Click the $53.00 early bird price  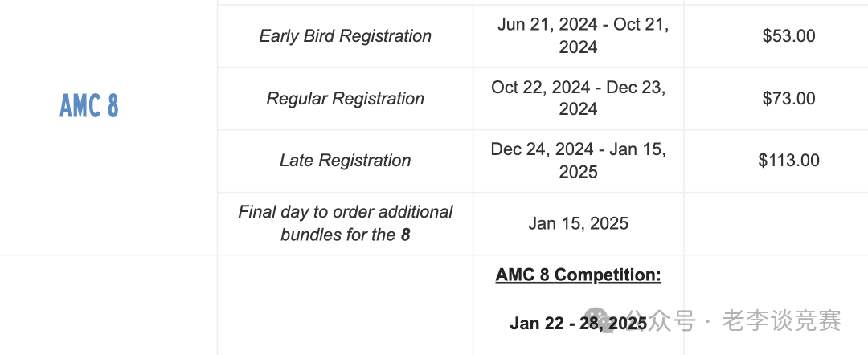coord(788,36)
